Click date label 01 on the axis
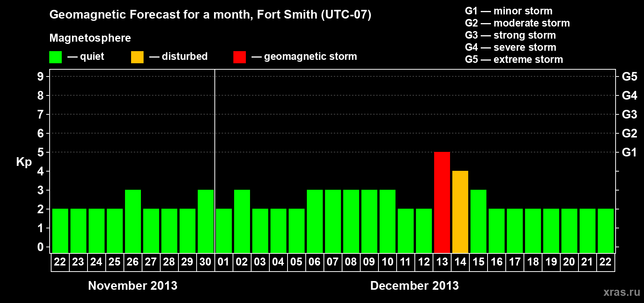 pos(224,262)
